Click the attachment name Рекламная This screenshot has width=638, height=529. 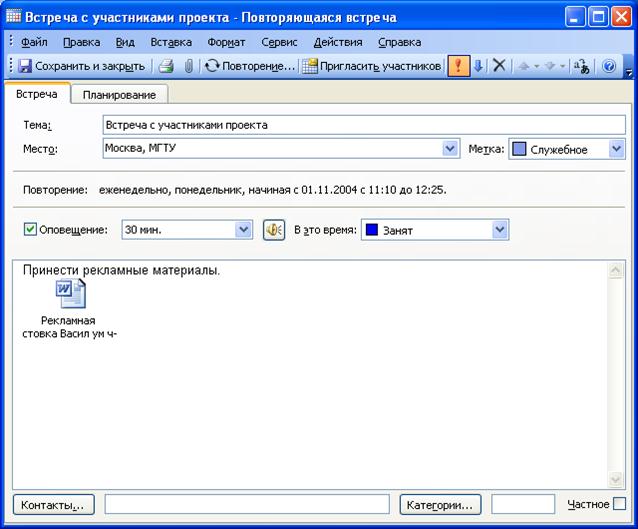click(68, 321)
